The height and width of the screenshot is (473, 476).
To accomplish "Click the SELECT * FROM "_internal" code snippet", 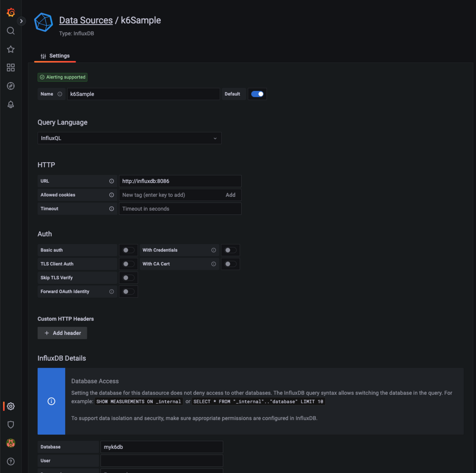I will pyautogui.click(x=258, y=402).
